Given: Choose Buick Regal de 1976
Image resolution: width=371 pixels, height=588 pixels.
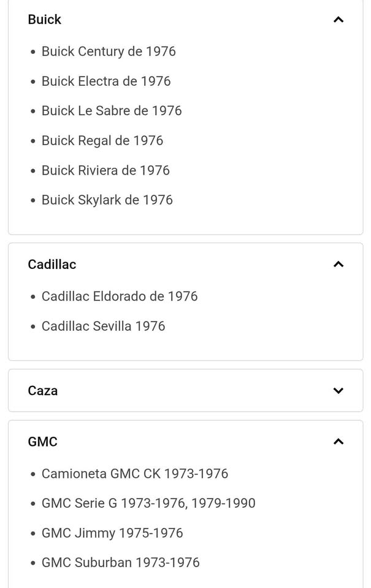Looking at the screenshot, I should point(102,141).
